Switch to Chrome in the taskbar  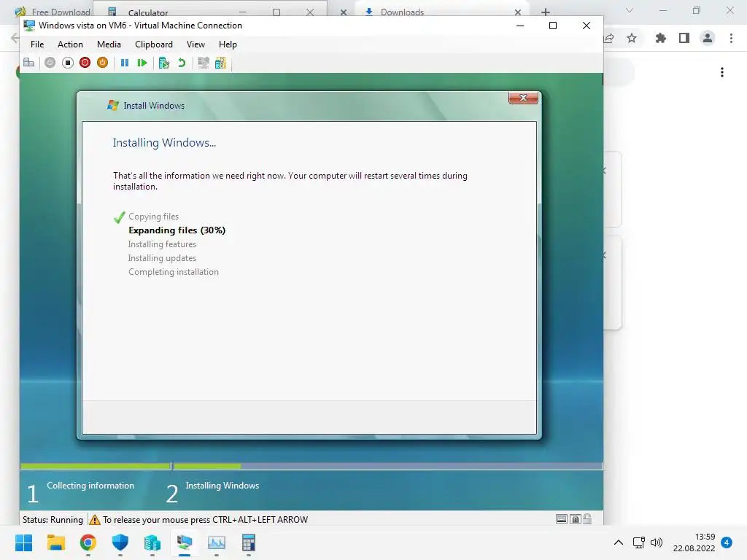[x=88, y=542]
